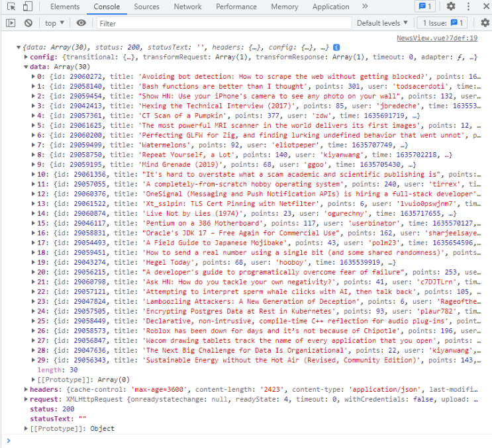Viewport: 492px width, 448px height.
Task: Open DevTools settings gear icon
Action: coord(451,6)
